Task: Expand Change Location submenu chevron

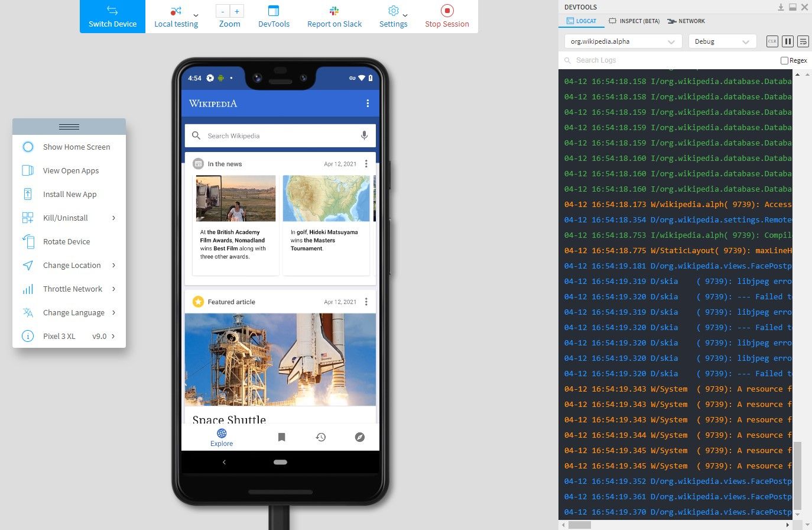Action: click(114, 265)
